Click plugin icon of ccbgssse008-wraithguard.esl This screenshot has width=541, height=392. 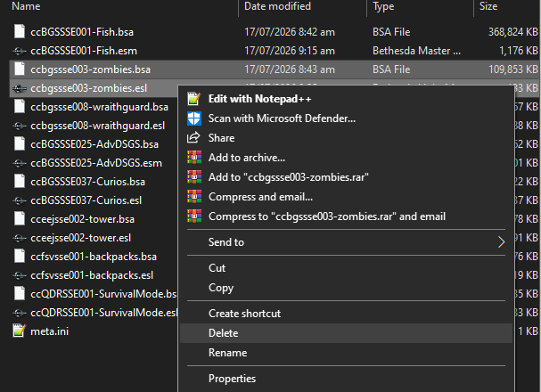coord(20,127)
